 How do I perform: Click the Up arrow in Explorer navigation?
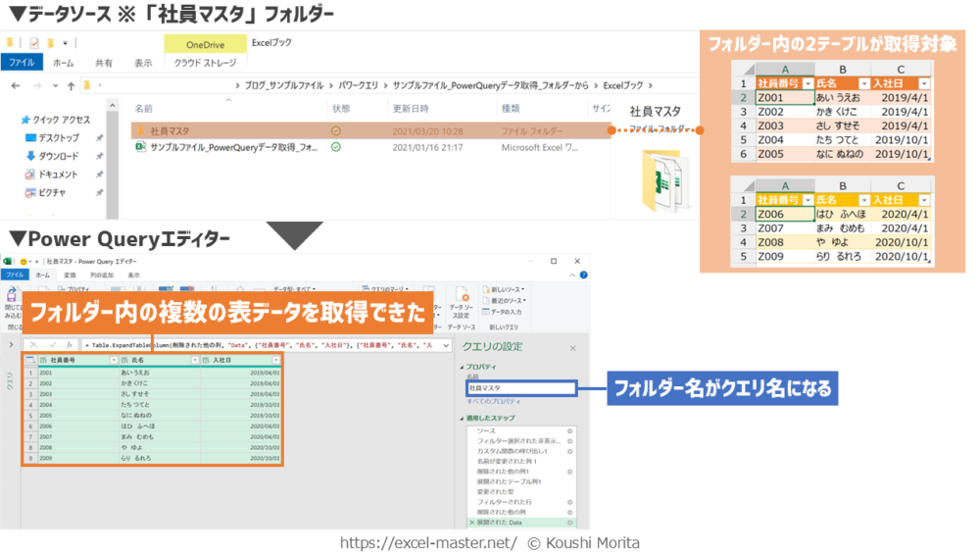click(69, 85)
